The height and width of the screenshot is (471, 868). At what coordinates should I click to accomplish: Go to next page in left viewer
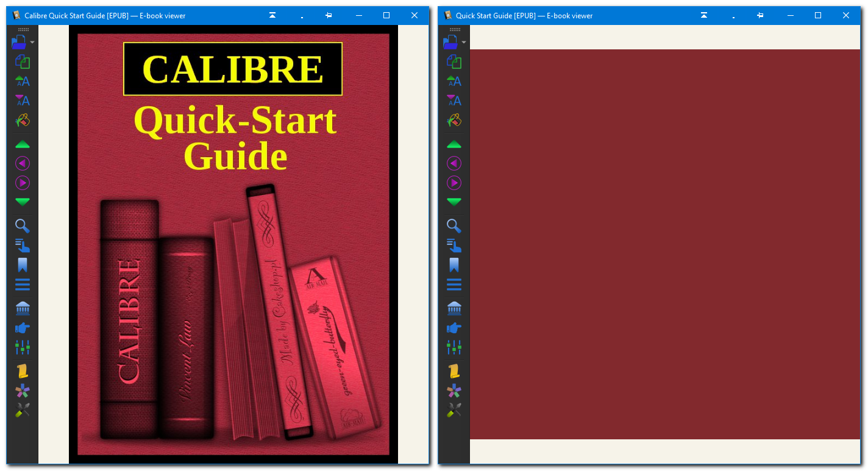coord(23,202)
